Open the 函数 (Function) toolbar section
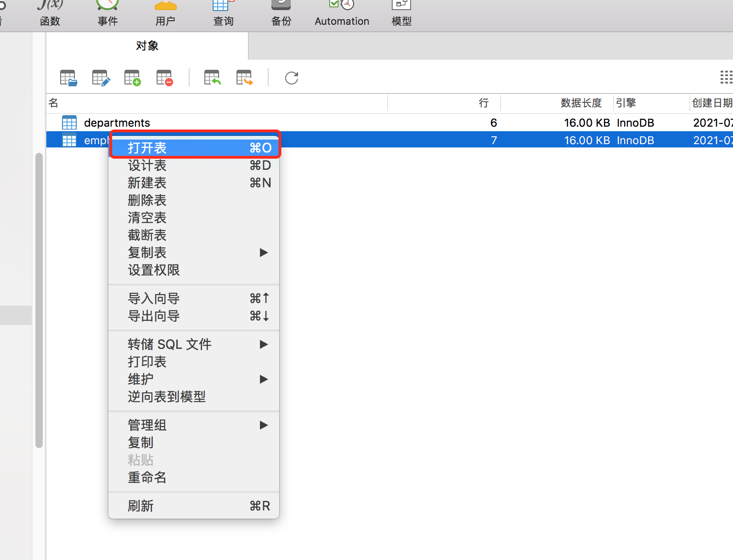 [50, 14]
